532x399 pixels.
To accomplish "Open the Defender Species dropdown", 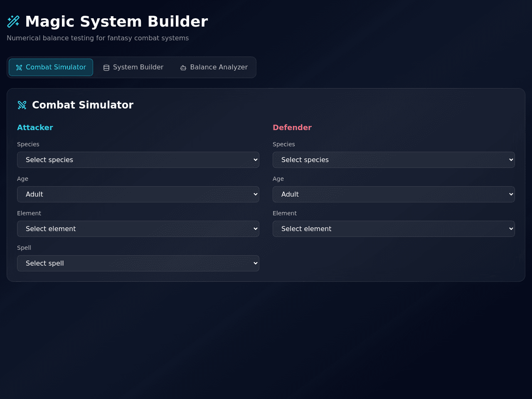I will tap(394, 160).
